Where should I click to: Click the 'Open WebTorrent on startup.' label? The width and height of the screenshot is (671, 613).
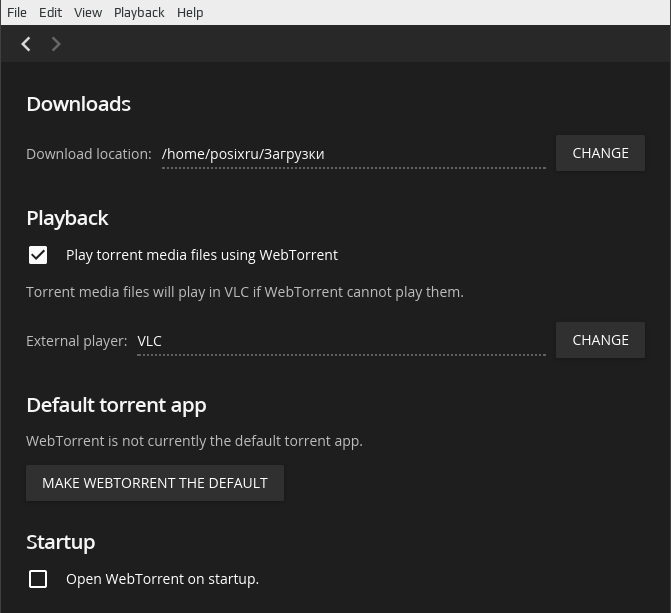[x=163, y=579]
